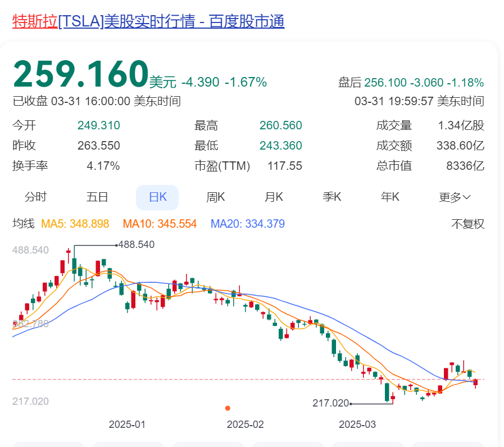Switch to the 季K chart tab

[x=332, y=197]
